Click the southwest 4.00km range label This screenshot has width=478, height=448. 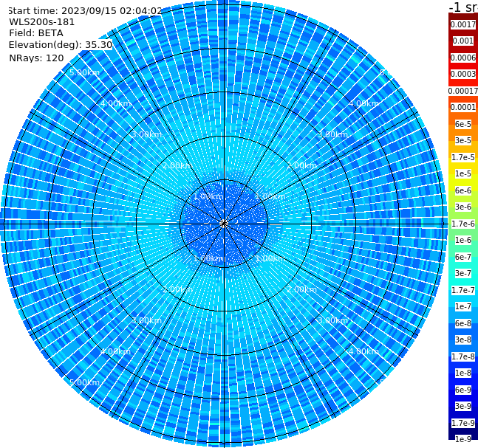coord(115,351)
